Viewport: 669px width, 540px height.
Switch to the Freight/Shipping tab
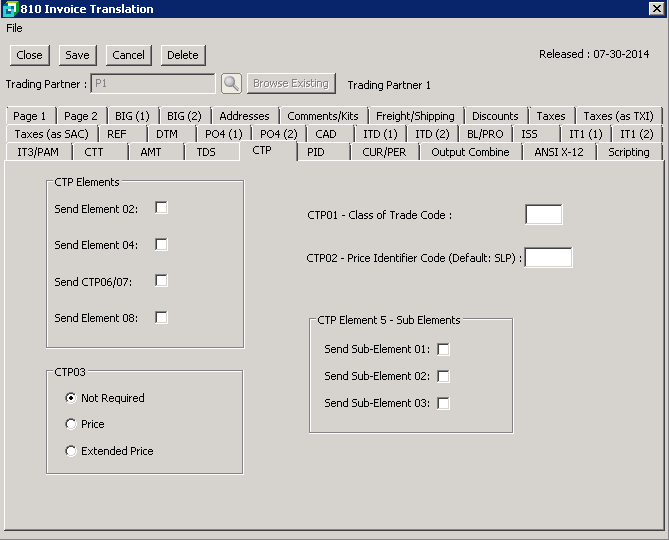click(415, 116)
